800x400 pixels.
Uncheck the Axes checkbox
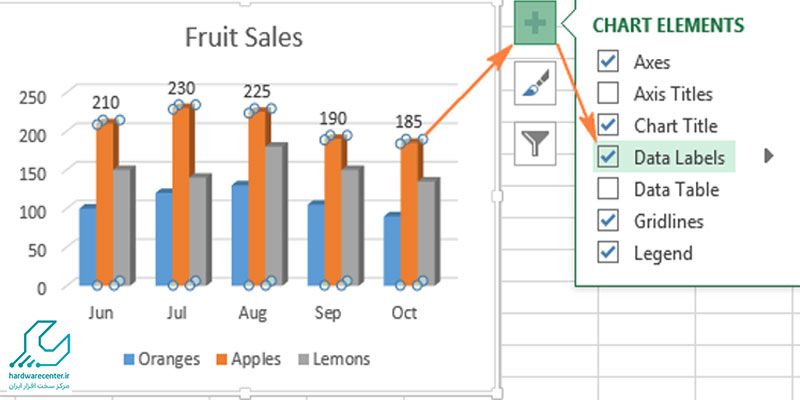608,62
